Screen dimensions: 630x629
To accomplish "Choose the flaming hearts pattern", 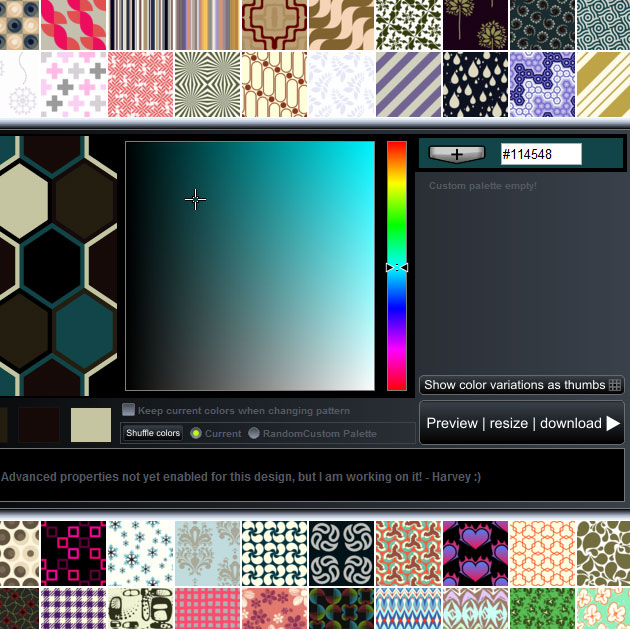I will 475,553.
